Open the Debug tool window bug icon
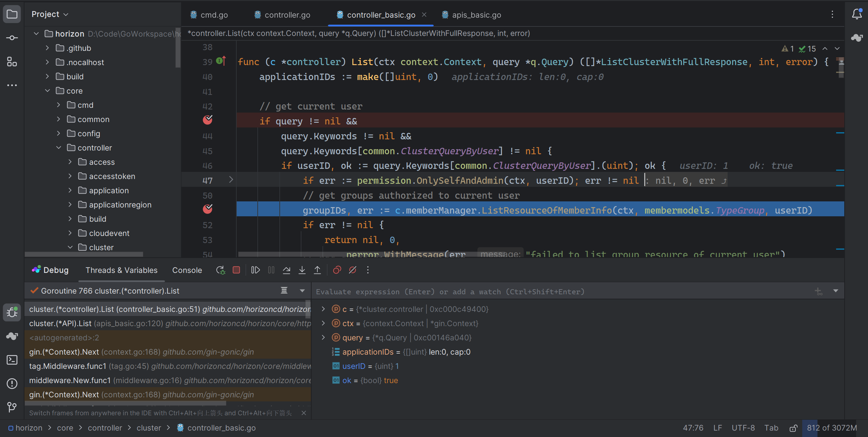The width and height of the screenshot is (868, 437). pyautogui.click(x=12, y=312)
